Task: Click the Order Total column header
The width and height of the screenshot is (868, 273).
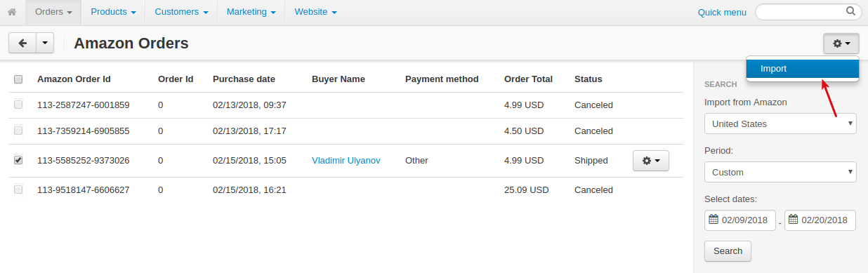Action: [x=528, y=79]
